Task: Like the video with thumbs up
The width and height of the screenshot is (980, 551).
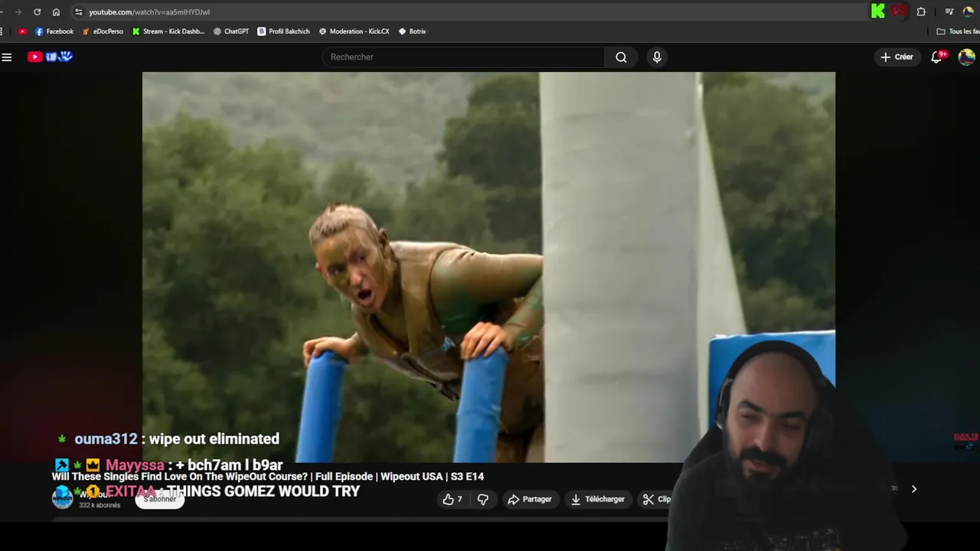Action: 452,499
